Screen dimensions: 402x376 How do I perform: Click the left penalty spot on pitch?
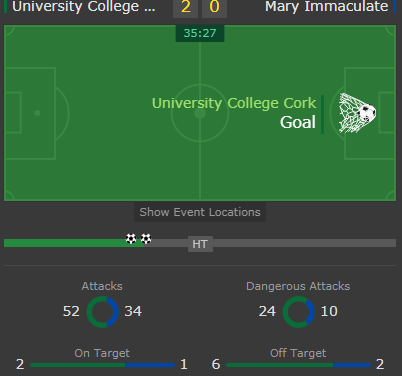37,113
